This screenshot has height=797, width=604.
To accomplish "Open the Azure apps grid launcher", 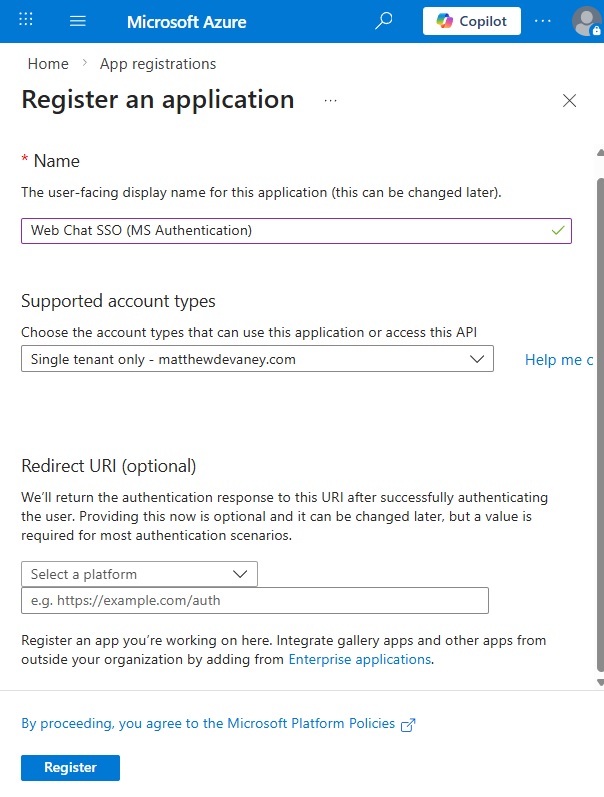I will point(27,21).
